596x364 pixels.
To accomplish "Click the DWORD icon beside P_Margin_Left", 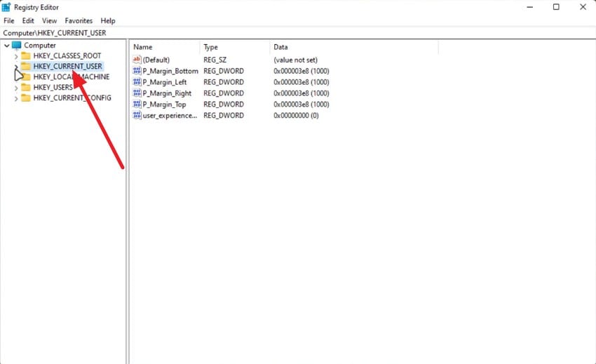I will coord(137,82).
